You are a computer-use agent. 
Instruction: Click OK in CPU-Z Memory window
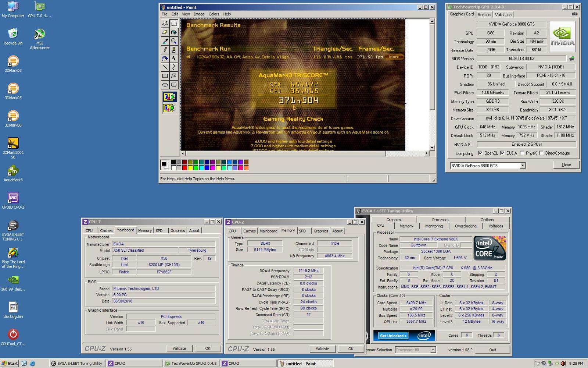pos(351,349)
